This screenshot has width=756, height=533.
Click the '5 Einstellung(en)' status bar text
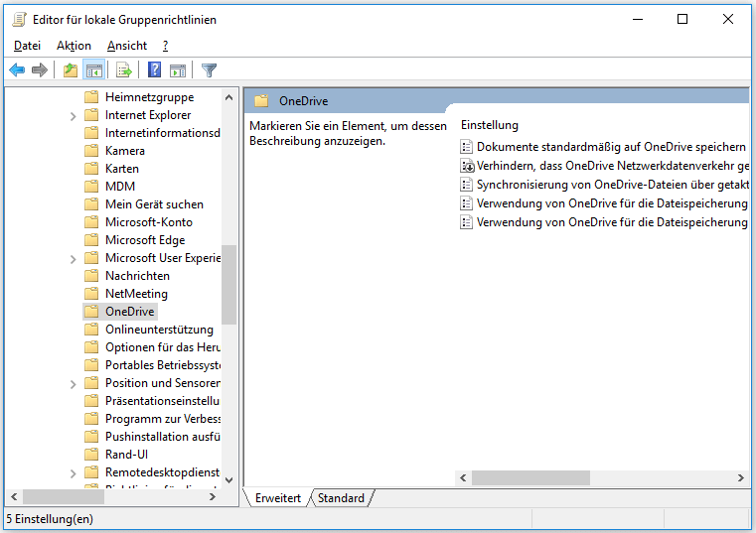click(x=50, y=519)
